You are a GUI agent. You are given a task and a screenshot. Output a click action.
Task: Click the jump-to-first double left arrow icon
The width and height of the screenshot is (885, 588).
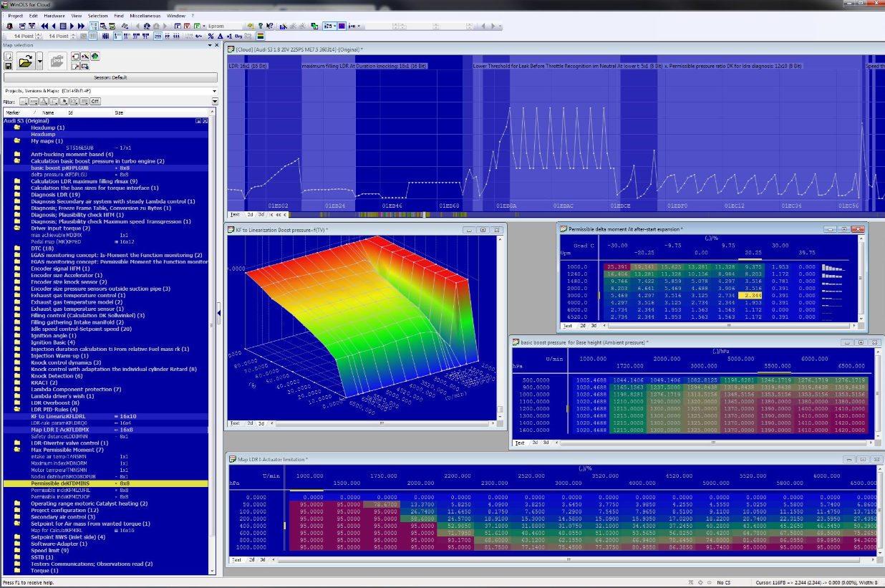(44, 26)
